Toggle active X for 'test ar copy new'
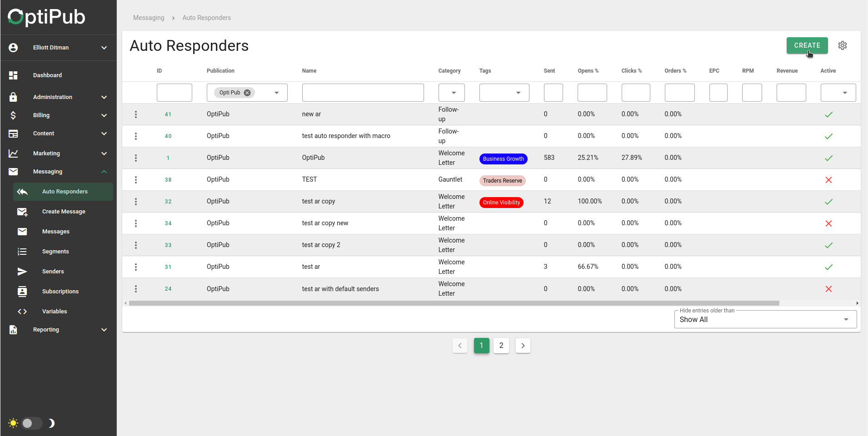 pyautogui.click(x=828, y=223)
